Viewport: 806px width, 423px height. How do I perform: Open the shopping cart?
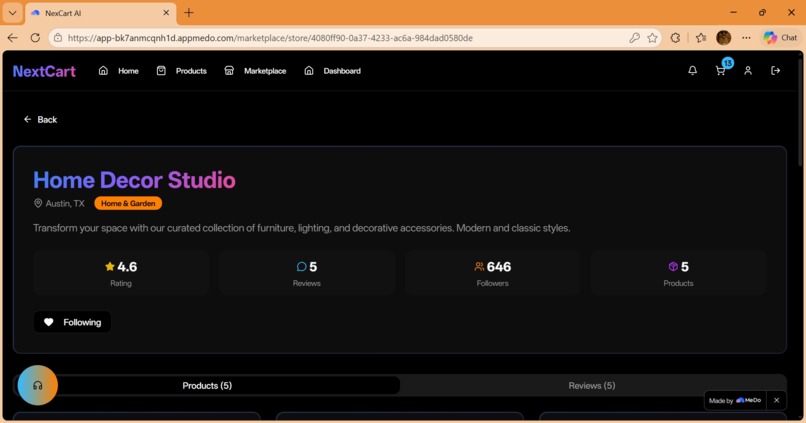(x=720, y=71)
